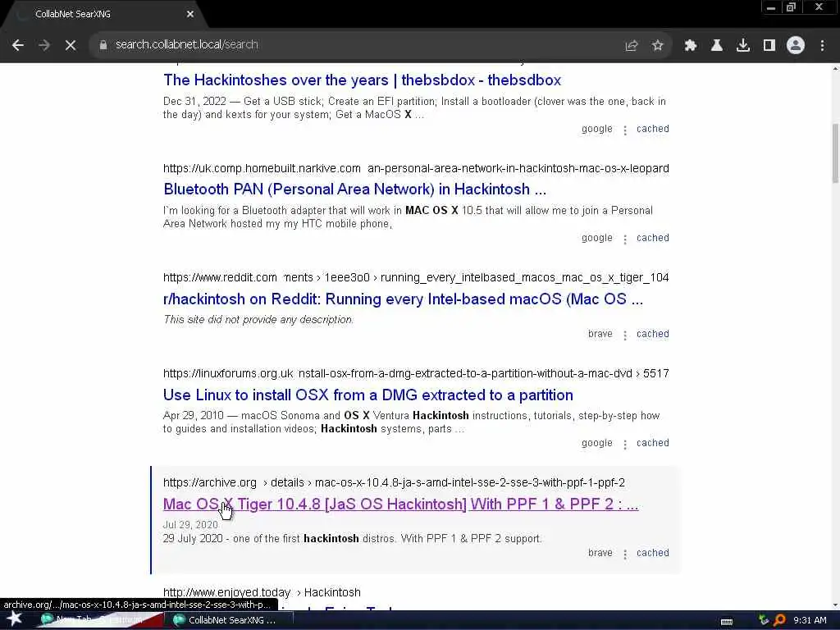The image size is (840, 630).
Task: Expand options menu for Reddit result
Action: coord(624,335)
